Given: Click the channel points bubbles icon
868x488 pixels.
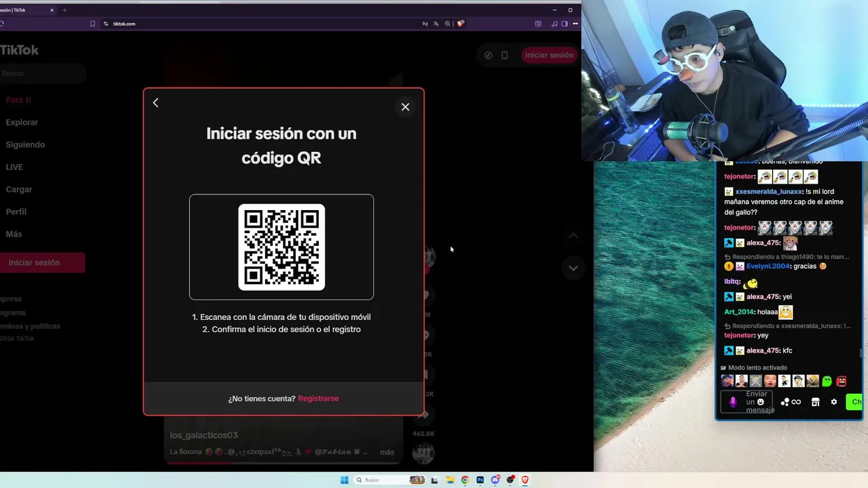Looking at the screenshot, I should click(x=785, y=402).
